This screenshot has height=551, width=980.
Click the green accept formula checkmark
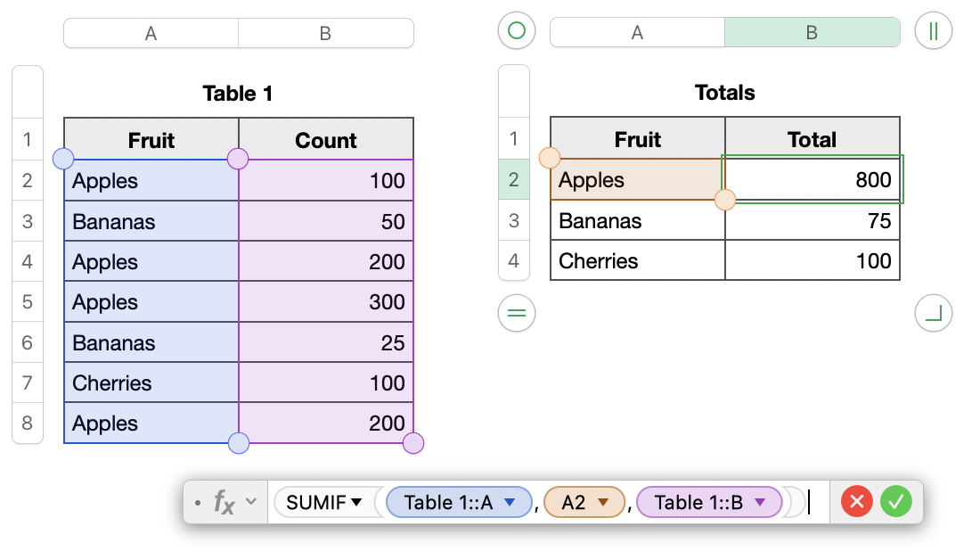coord(895,503)
